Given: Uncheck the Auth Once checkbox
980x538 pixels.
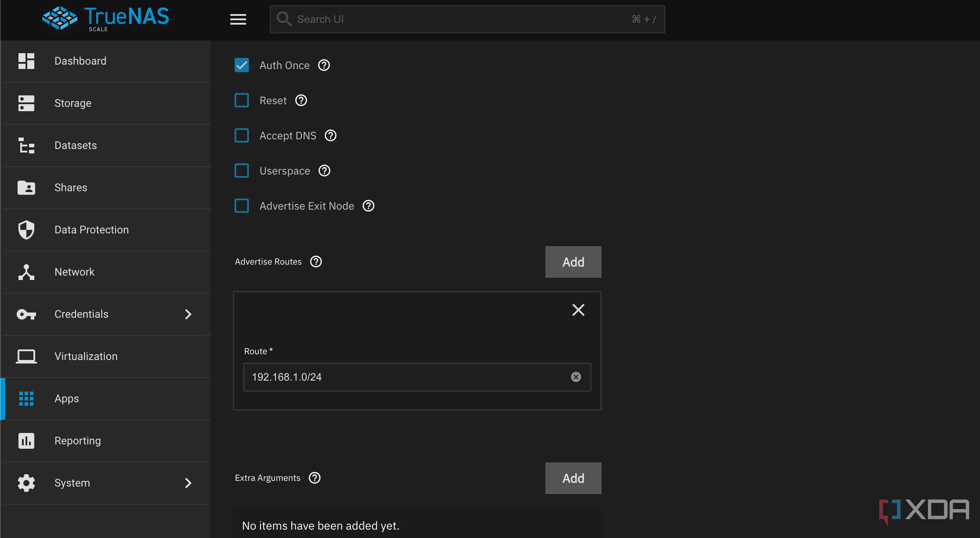Looking at the screenshot, I should tap(242, 65).
